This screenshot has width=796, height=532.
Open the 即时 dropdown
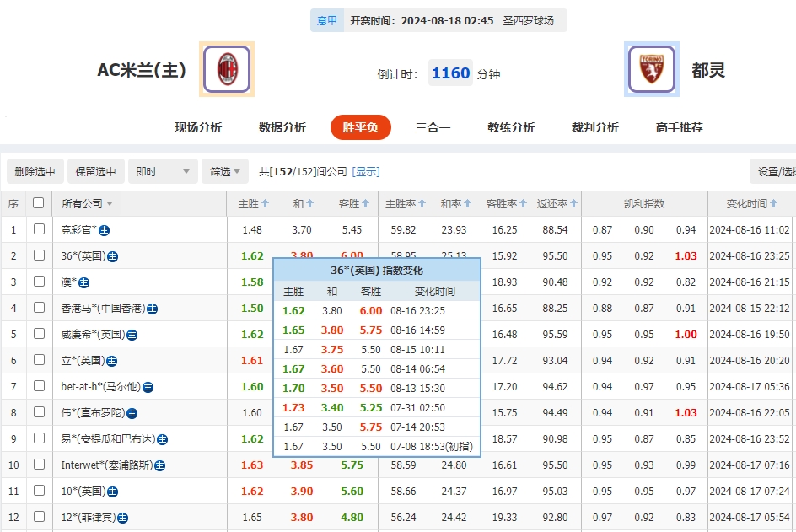coord(159,170)
